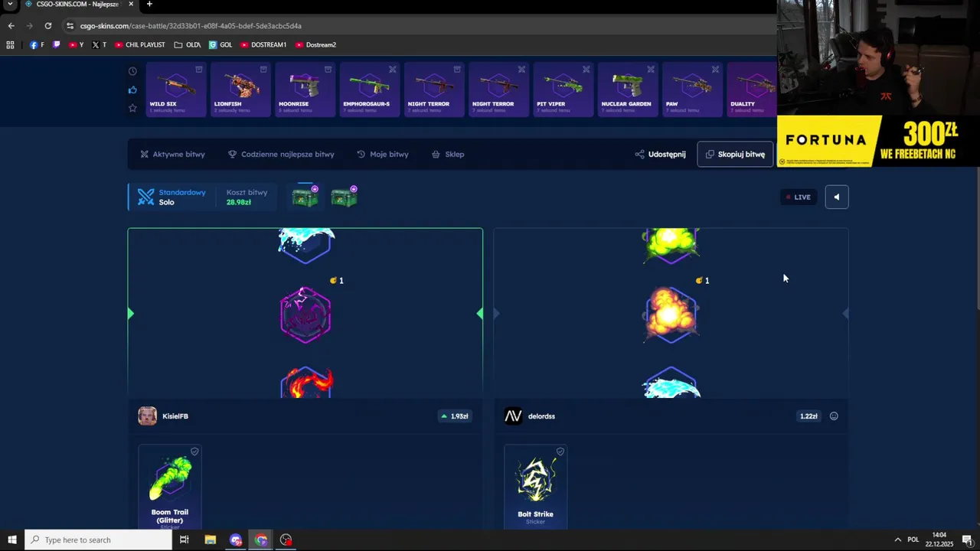Focus the csgo-skins.com address bar
Screen dimensions: 980x551
coord(420,25)
